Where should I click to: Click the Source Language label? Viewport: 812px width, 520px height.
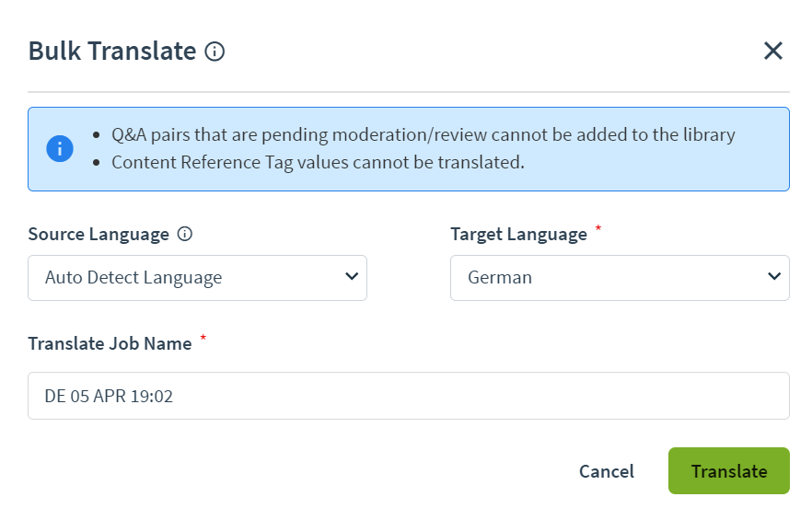point(99,234)
